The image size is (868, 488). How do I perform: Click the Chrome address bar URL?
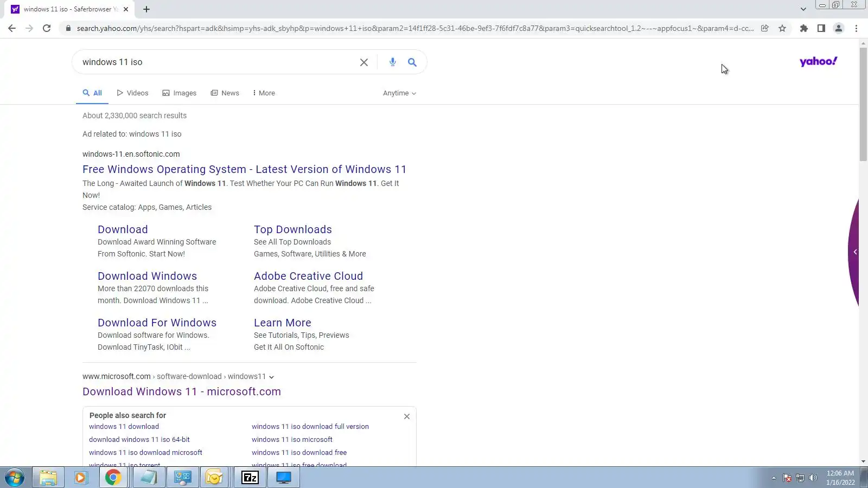click(x=415, y=28)
